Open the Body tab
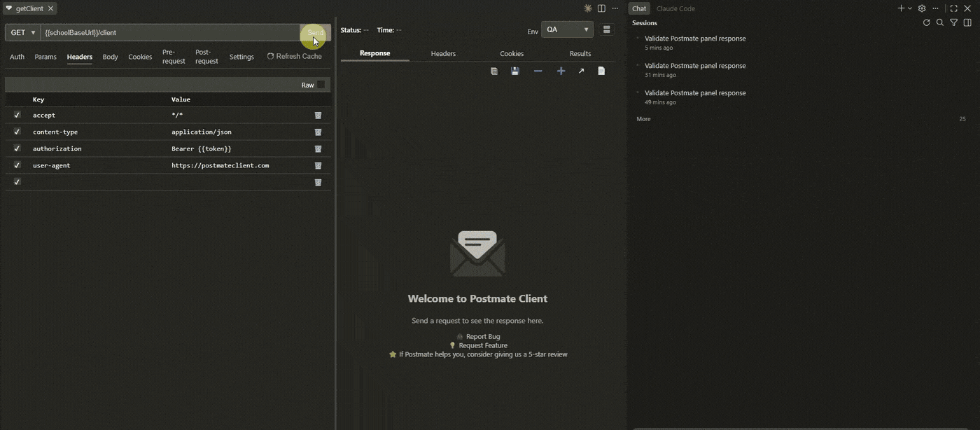The height and width of the screenshot is (430, 980). (110, 57)
